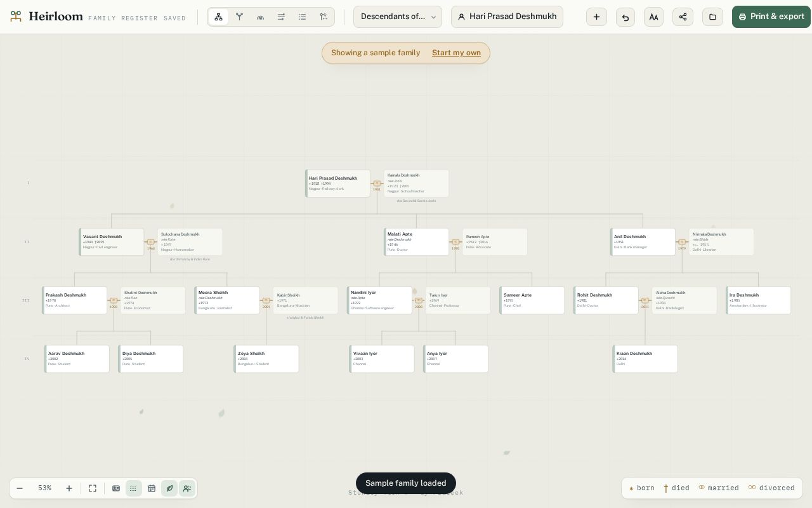This screenshot has width=812, height=508.
Task: Click the marriage icon between Hari Prasad and Kamala
Action: coord(377,184)
